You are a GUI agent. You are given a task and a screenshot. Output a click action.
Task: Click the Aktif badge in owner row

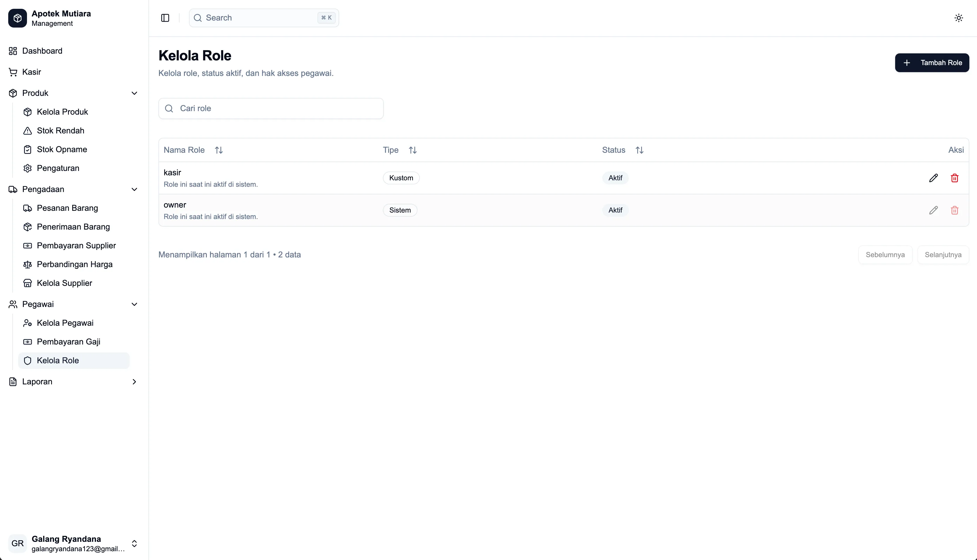point(615,211)
